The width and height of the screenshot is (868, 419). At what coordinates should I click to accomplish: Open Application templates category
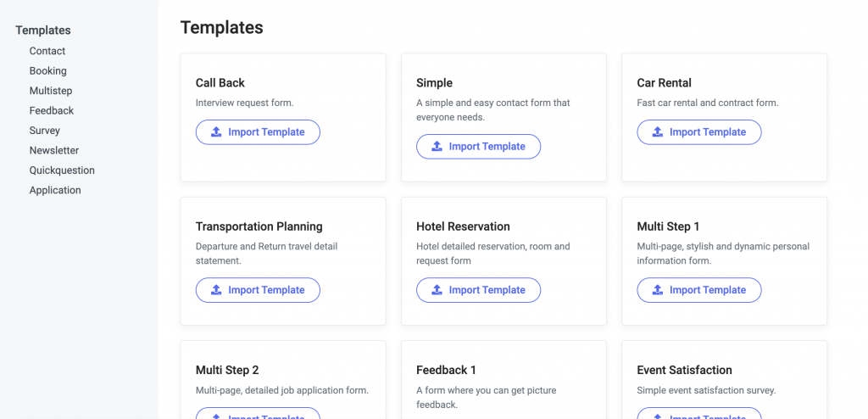55,191
